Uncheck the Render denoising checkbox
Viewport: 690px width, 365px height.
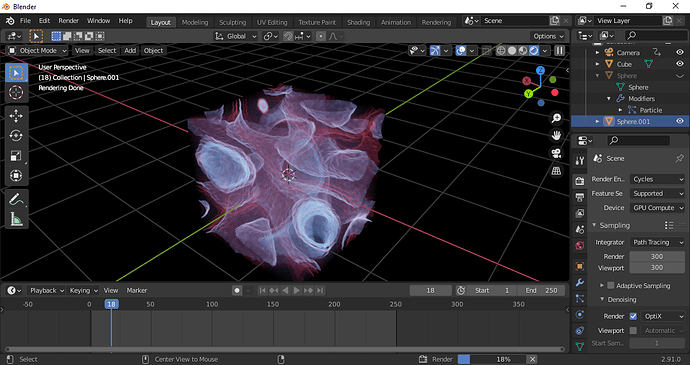633,316
